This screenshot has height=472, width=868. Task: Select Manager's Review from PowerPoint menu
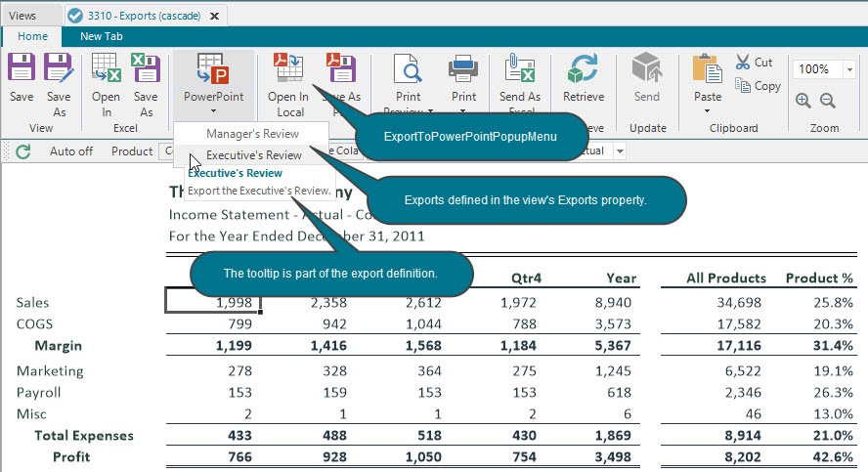252,133
